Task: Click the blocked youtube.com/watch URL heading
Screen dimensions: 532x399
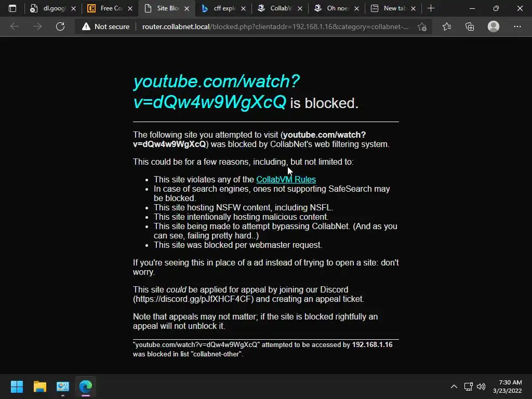Action: 217,91
